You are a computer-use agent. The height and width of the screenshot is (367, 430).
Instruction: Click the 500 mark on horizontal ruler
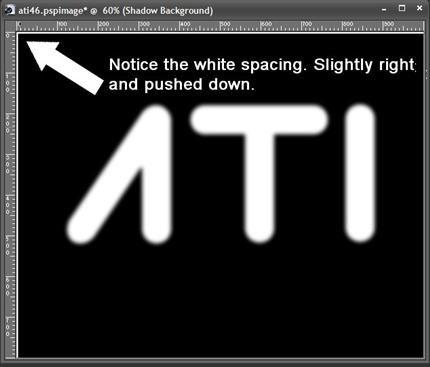[x=225, y=24]
